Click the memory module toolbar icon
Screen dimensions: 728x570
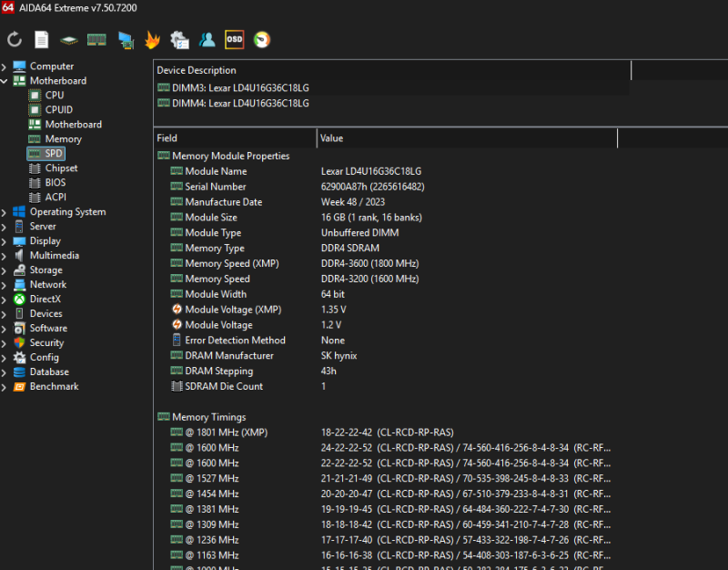(96, 40)
